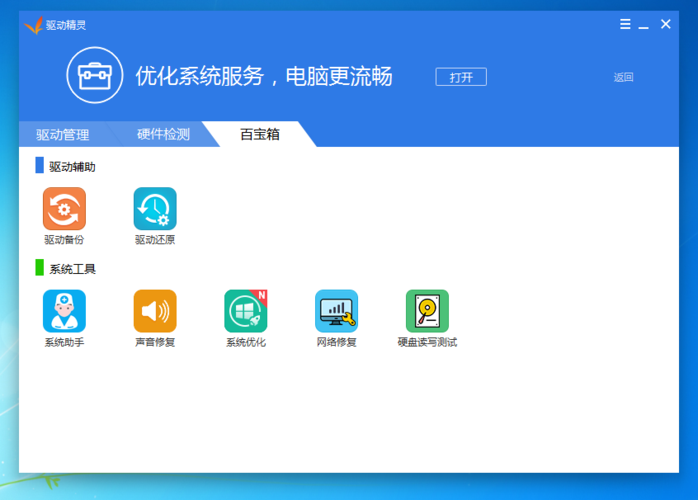The width and height of the screenshot is (698, 500).
Task: Open the main menu hamburger icon
Action: click(x=625, y=25)
